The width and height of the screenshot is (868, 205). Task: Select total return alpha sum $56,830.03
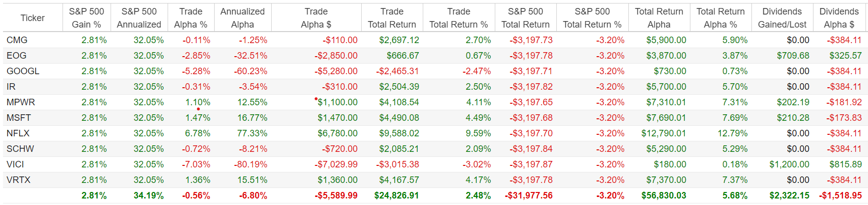(x=664, y=195)
